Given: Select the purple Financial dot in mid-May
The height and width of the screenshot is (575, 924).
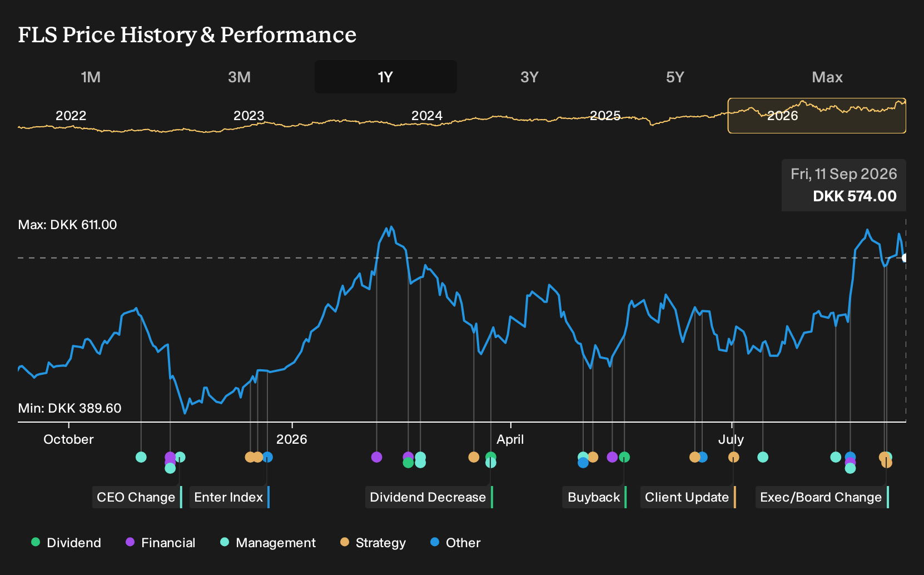Looking at the screenshot, I should point(612,457).
